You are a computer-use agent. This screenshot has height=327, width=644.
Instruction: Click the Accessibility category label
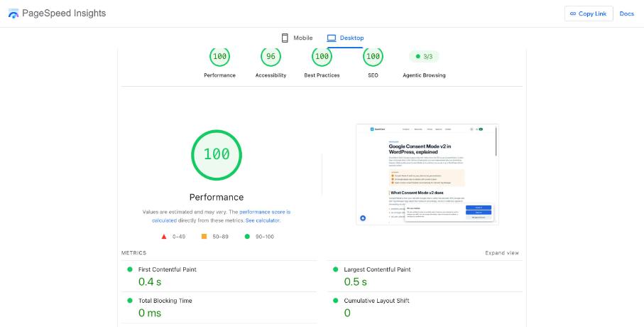pos(271,75)
